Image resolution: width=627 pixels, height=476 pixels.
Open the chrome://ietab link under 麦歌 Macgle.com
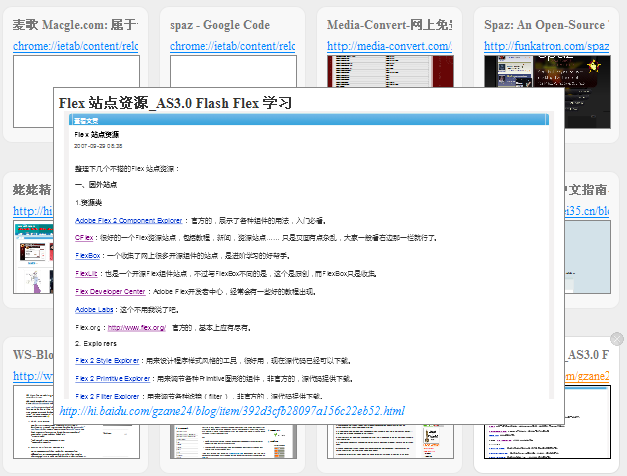pos(75,46)
